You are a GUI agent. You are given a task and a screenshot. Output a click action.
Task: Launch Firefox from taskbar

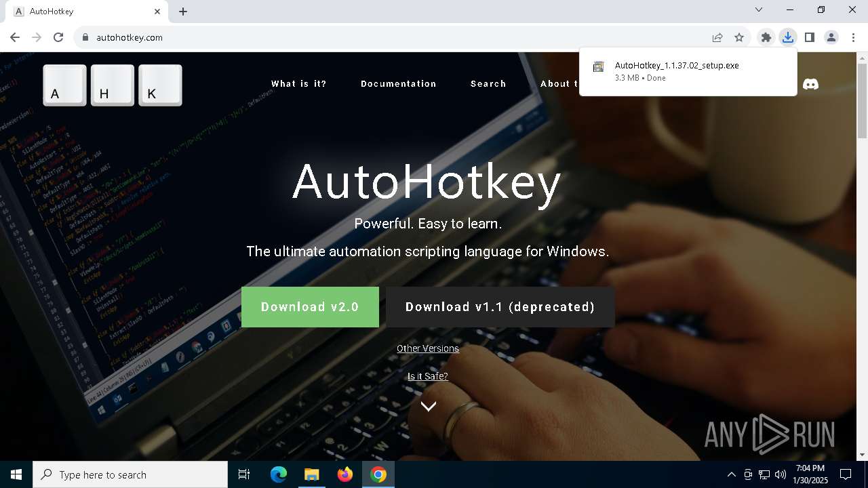344,474
